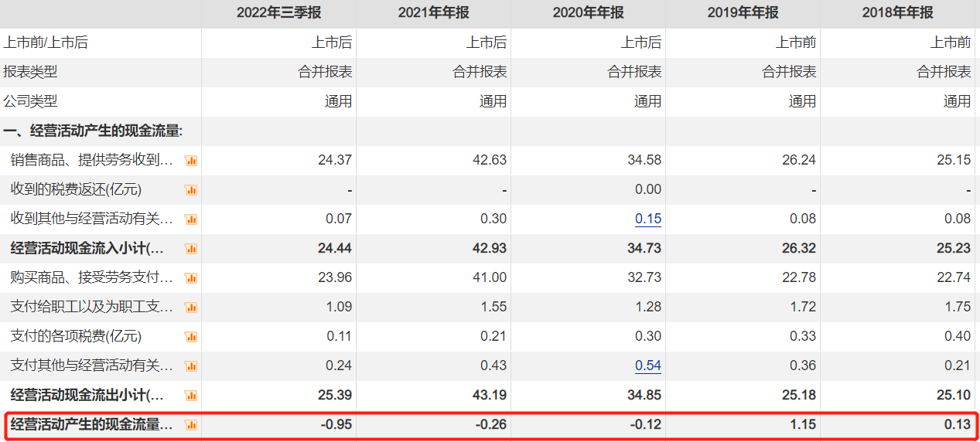Click the 23.96 purchases cell
The image size is (980, 442).
(335, 277)
